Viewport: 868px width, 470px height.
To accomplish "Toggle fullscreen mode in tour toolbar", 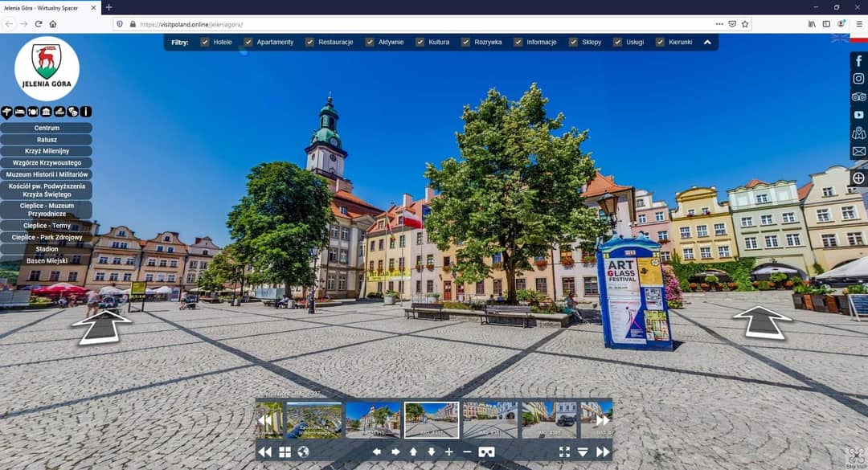I will (564, 452).
